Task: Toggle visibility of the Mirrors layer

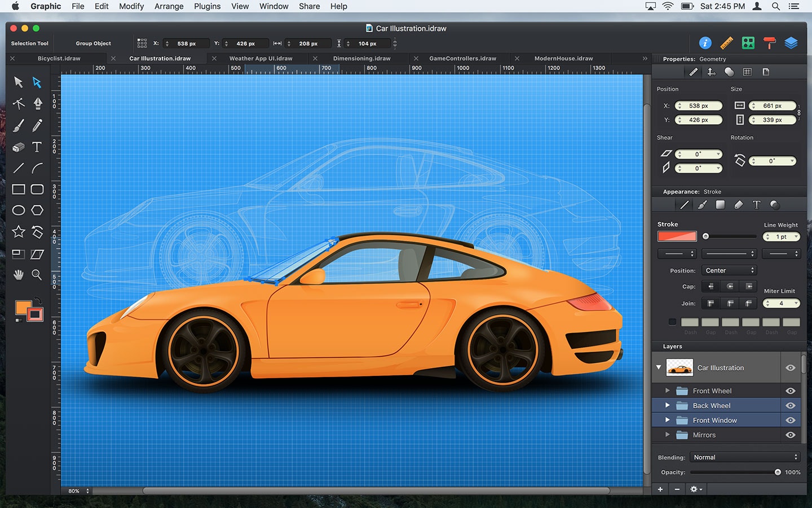Action: [790, 435]
